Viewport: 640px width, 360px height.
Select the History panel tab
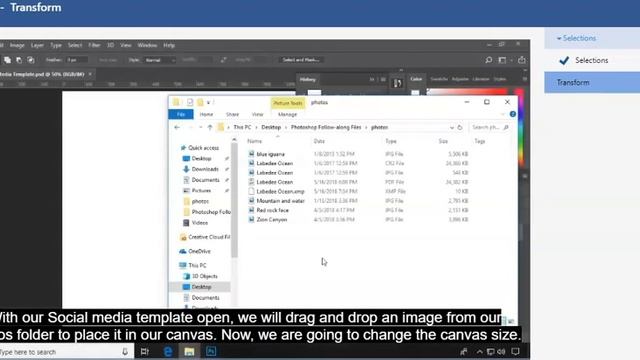(308, 80)
